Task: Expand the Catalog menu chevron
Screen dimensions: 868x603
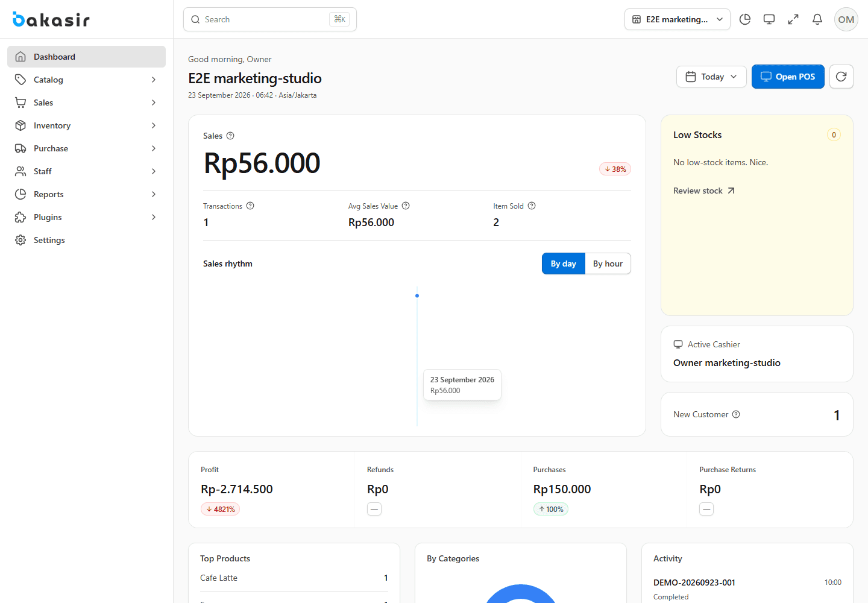Action: 154,80
